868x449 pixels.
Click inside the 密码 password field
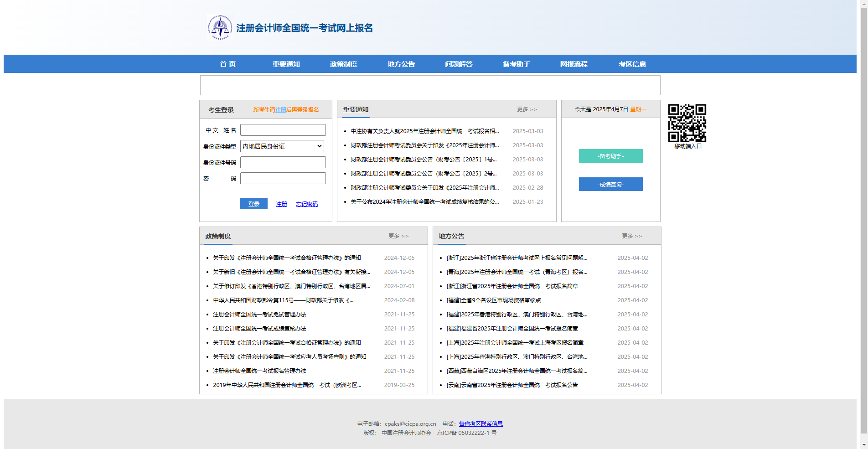pyautogui.click(x=283, y=178)
